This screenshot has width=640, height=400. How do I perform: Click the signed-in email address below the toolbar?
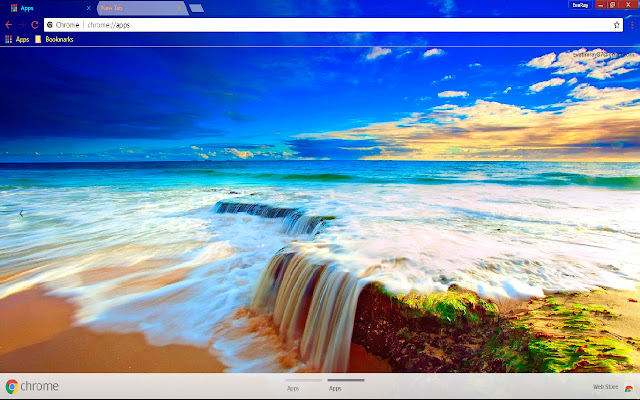(x=603, y=54)
